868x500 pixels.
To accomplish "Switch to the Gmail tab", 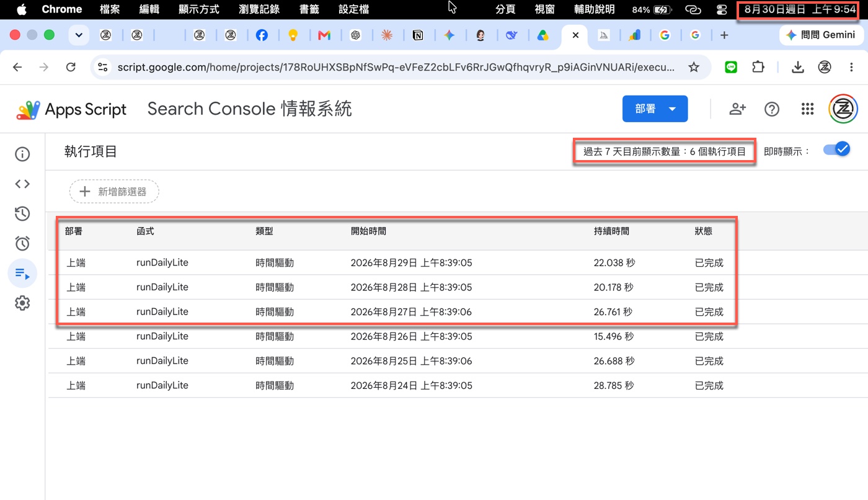I will [x=324, y=35].
